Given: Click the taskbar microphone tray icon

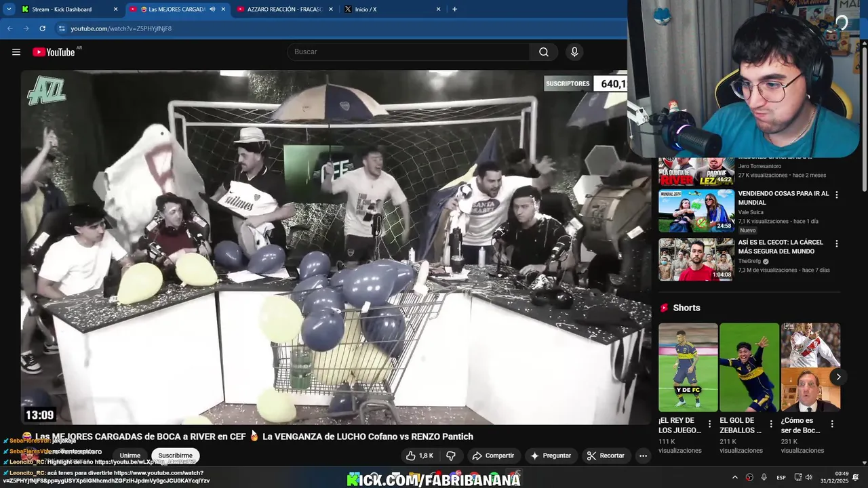Looking at the screenshot, I should click(764, 477).
